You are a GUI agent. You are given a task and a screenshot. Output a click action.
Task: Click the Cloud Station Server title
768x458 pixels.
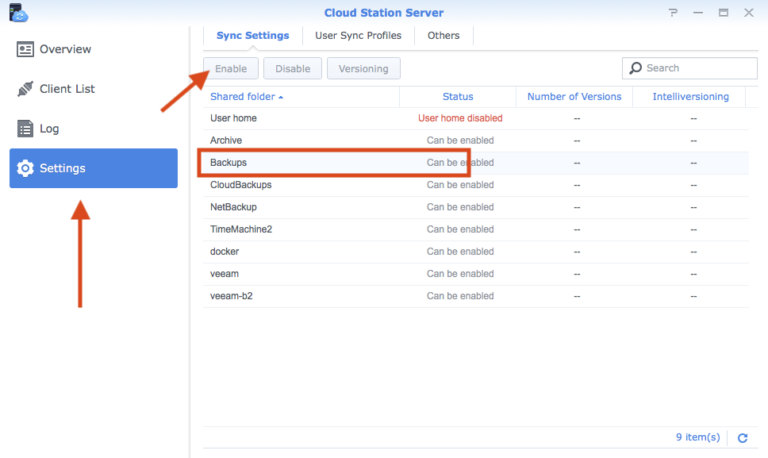point(384,13)
